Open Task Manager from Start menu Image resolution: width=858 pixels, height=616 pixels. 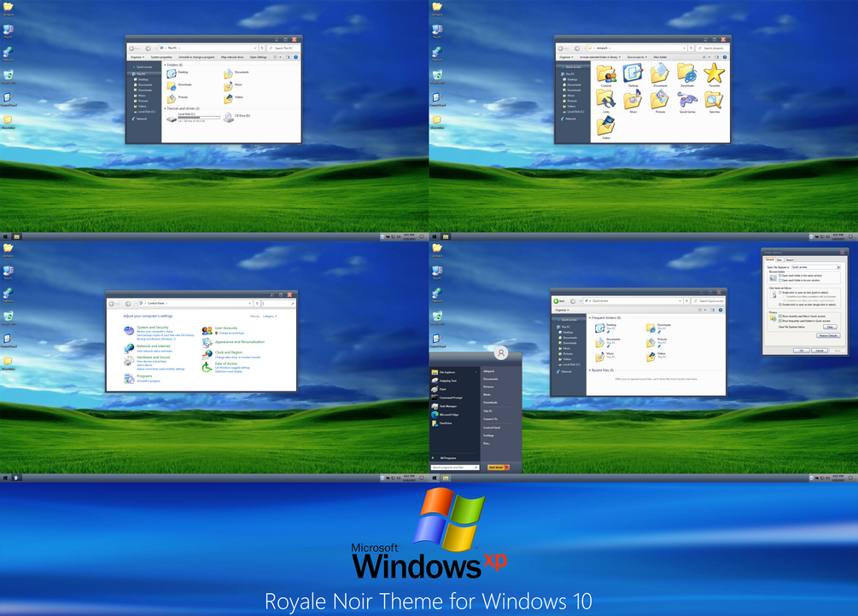[x=444, y=406]
